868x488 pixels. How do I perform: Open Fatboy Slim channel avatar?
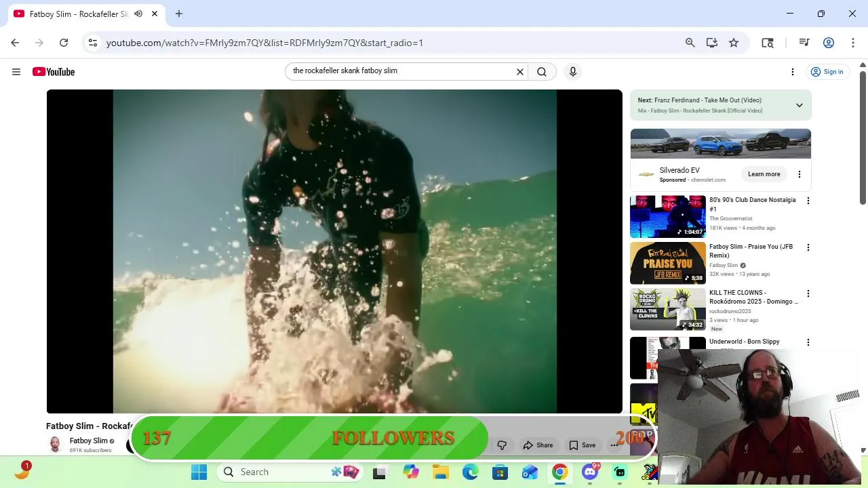coord(55,445)
